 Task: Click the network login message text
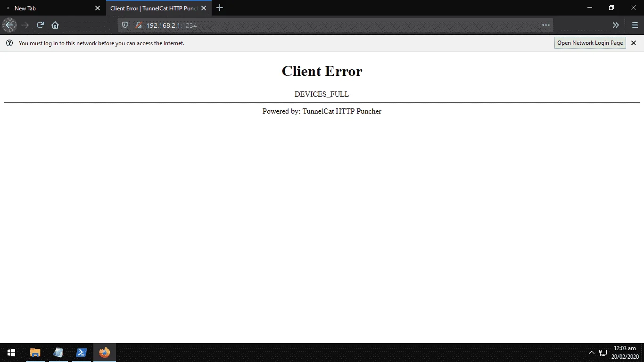[x=101, y=43]
